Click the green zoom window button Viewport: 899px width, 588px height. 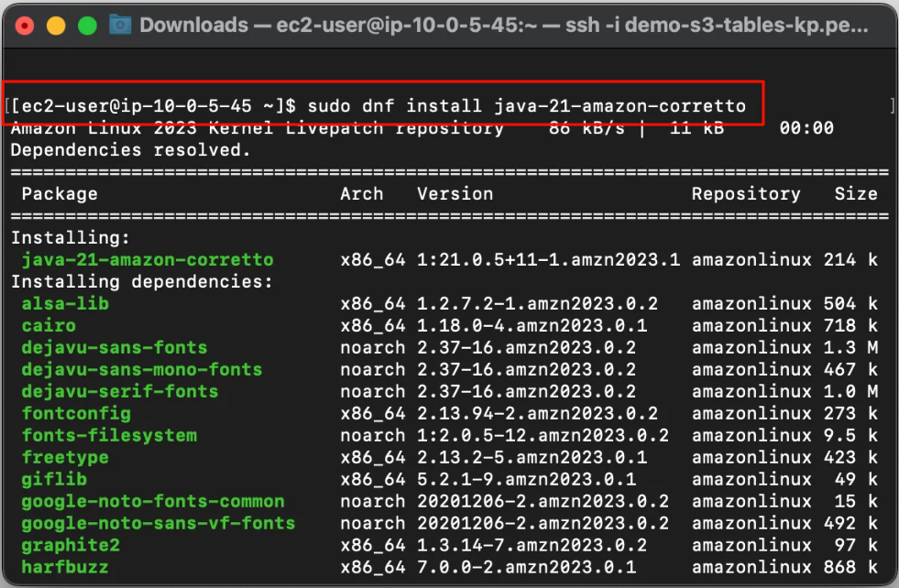(x=87, y=26)
